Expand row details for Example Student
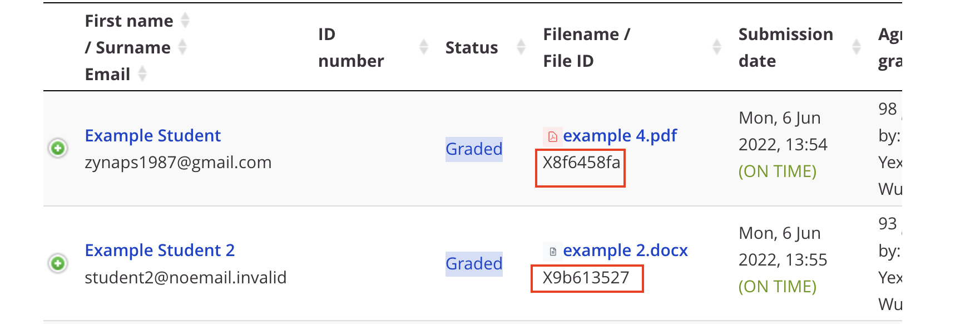Screen dimensions: 980x324 click(58, 148)
